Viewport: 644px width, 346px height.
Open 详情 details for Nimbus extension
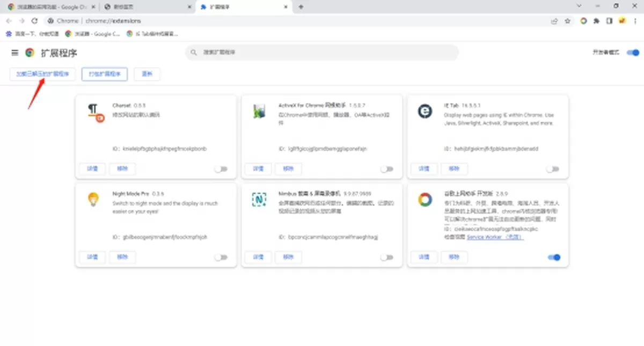pos(258,257)
